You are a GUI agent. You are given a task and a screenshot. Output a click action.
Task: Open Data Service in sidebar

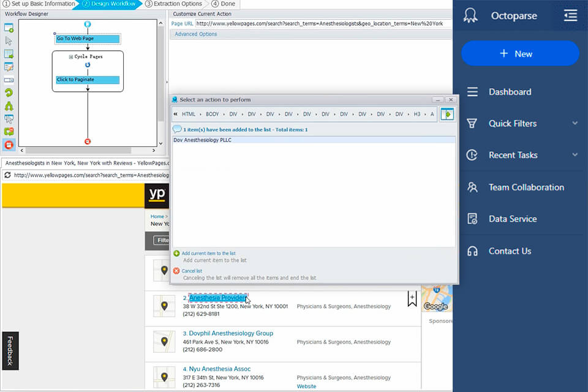pos(513,219)
